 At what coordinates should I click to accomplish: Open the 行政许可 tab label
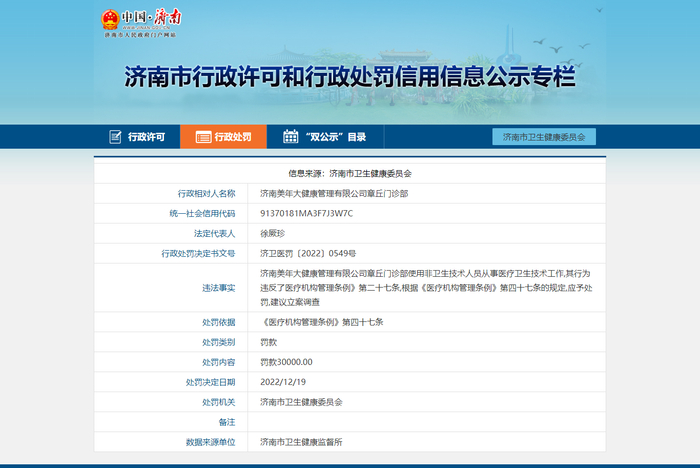click(146, 137)
